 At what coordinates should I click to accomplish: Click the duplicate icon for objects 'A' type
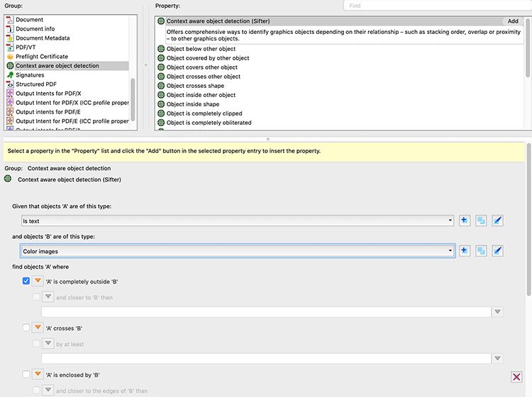[481, 220]
